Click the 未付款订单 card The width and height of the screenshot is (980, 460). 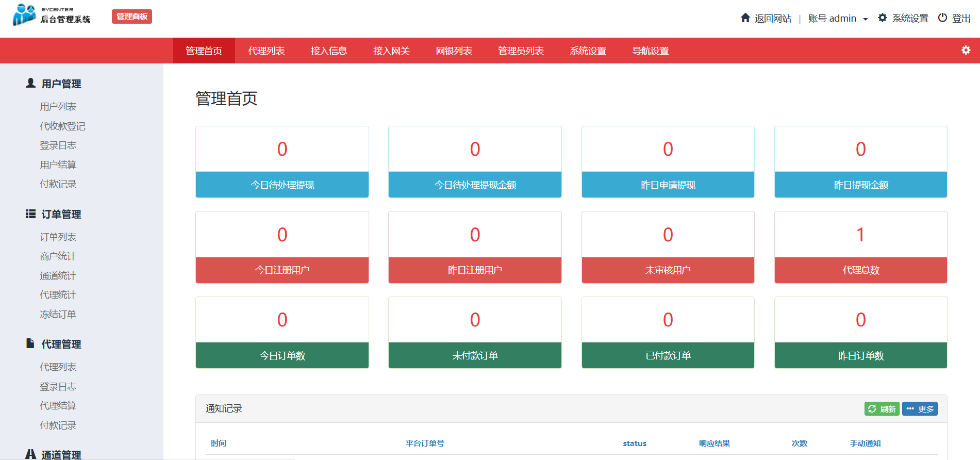[475, 333]
